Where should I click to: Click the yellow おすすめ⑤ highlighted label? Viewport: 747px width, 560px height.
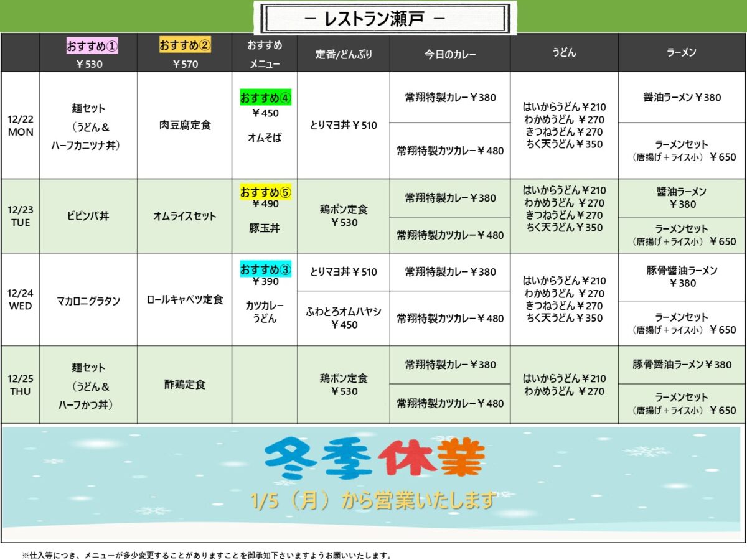pos(266,192)
